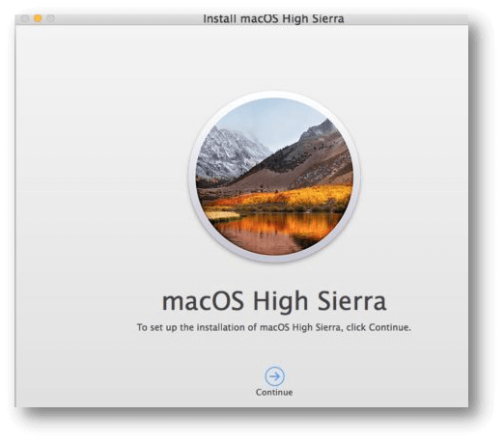
Task: Click the Continue label under the arrow
Action: [x=274, y=392]
